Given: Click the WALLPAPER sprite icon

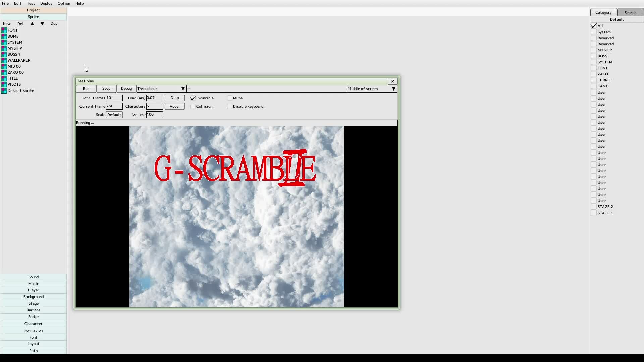Looking at the screenshot, I should (x=4, y=60).
